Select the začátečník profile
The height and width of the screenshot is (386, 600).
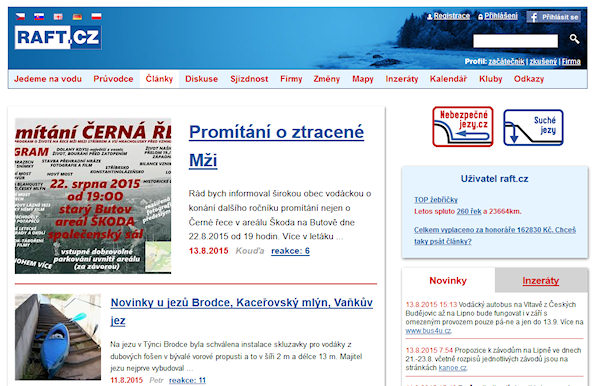click(506, 62)
